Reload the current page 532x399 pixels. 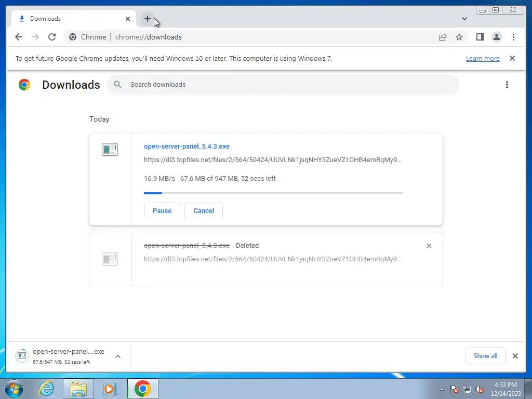tap(52, 37)
